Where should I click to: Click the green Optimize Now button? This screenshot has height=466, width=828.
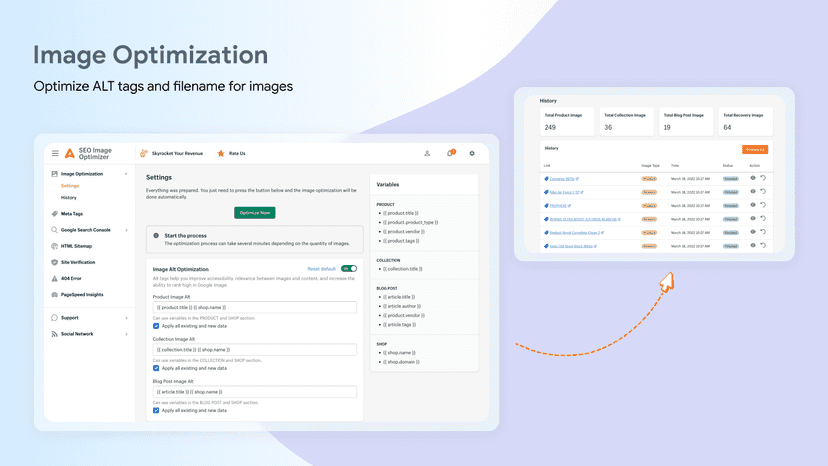coord(255,212)
